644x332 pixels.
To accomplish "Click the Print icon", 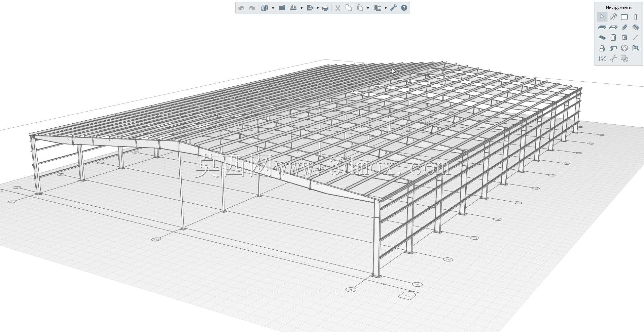I will coord(325,8).
